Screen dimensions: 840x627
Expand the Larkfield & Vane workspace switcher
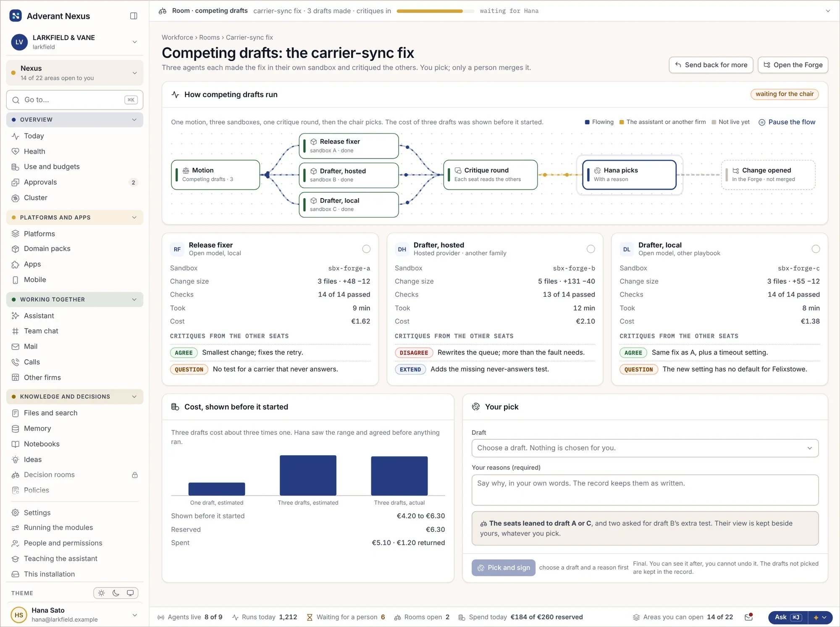tap(75, 42)
